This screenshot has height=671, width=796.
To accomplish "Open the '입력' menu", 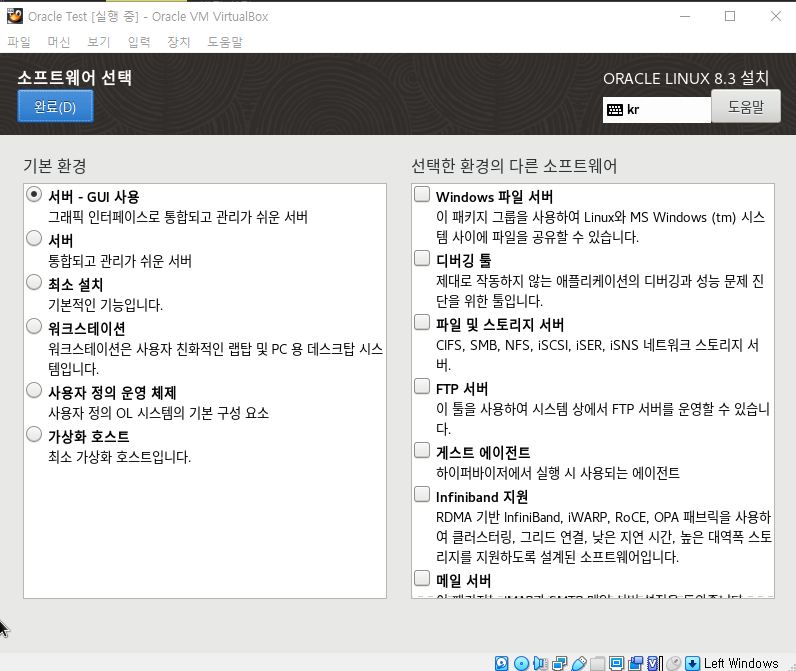I will click(x=139, y=42).
